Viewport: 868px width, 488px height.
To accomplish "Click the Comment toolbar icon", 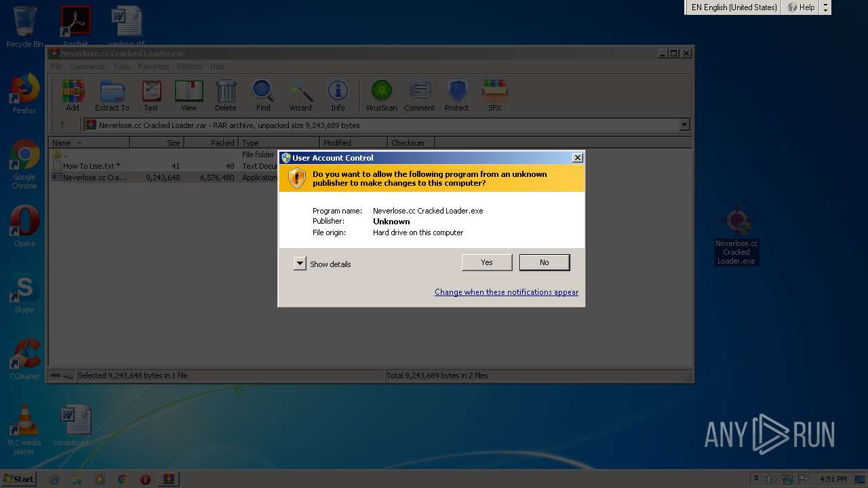I will (x=420, y=96).
